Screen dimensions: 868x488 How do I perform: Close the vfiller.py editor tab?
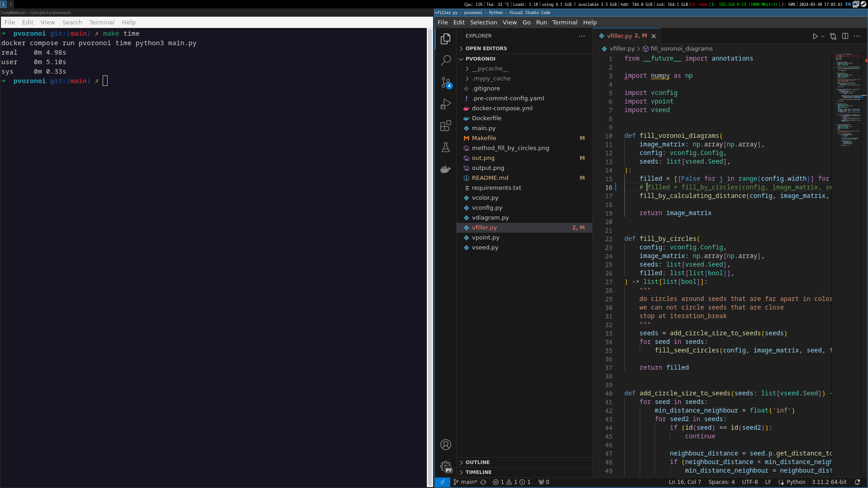click(653, 36)
